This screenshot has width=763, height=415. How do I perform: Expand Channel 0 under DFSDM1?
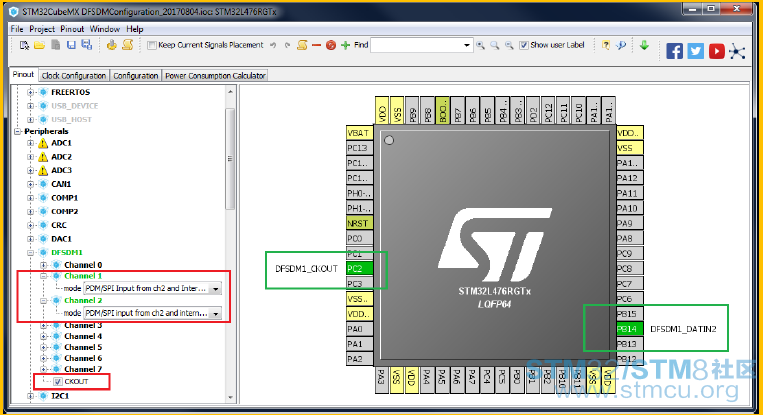(43, 265)
